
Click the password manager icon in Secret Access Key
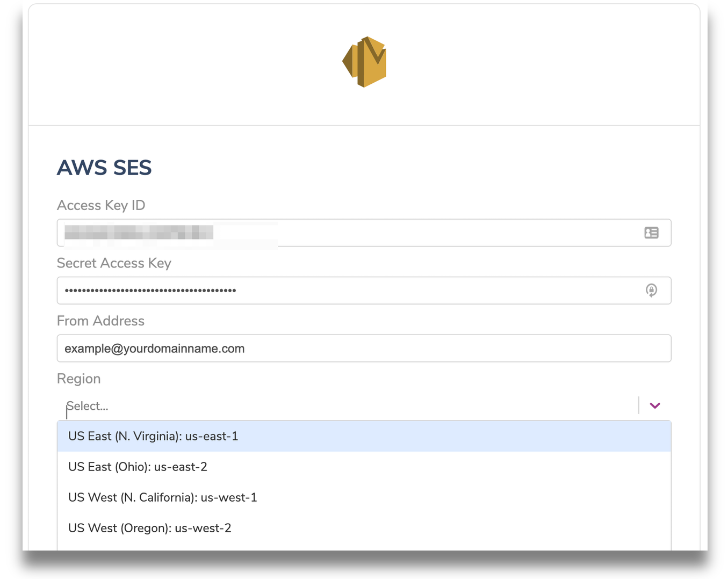point(651,291)
